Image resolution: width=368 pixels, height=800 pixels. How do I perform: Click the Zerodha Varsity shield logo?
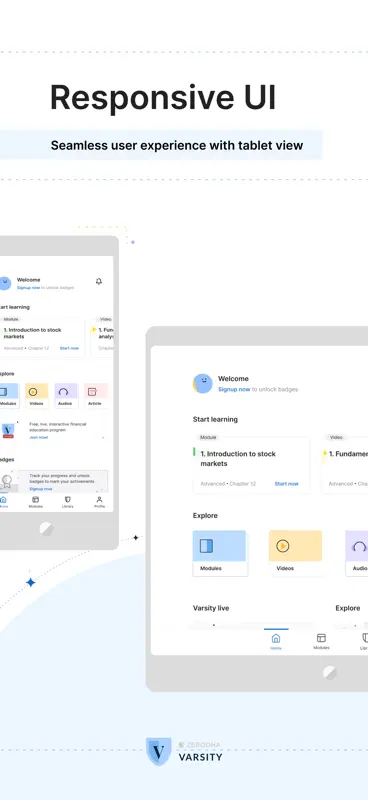pyautogui.click(x=158, y=752)
